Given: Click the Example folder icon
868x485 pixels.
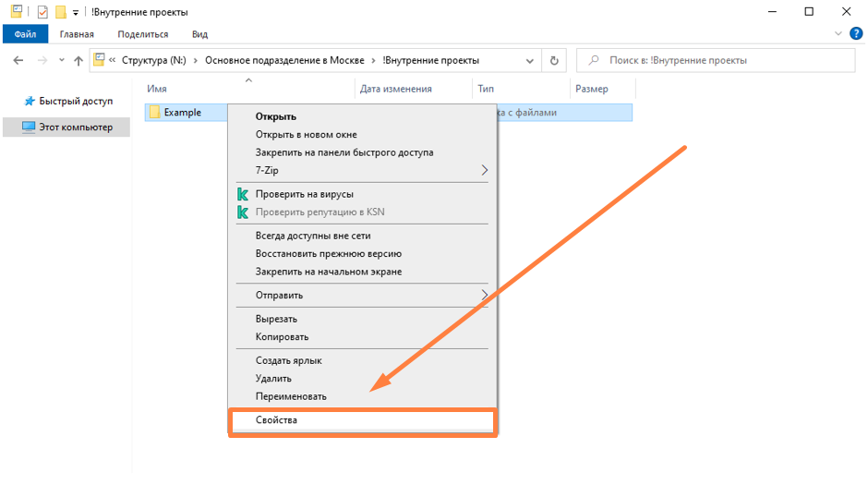Looking at the screenshot, I should [x=155, y=112].
